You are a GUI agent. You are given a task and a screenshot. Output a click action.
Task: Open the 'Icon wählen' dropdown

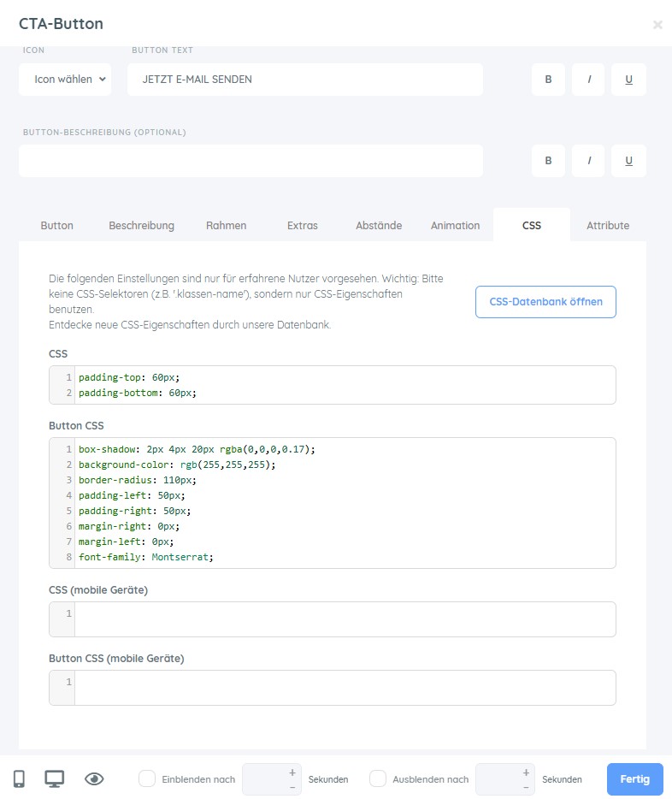(x=65, y=80)
